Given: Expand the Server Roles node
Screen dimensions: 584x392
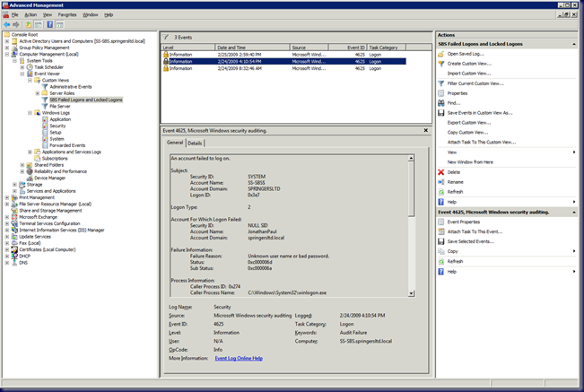Looking at the screenshot, I should [38, 92].
